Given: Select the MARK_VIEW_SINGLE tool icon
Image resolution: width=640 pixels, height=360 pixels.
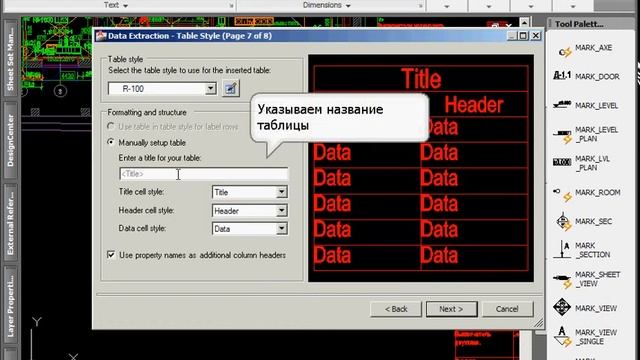Looking at the screenshot, I should click(562, 336).
